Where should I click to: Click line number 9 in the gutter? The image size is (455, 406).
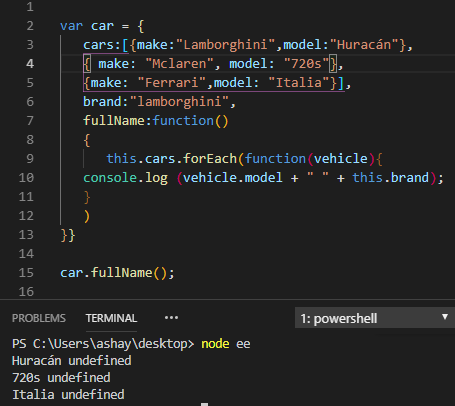coord(30,159)
